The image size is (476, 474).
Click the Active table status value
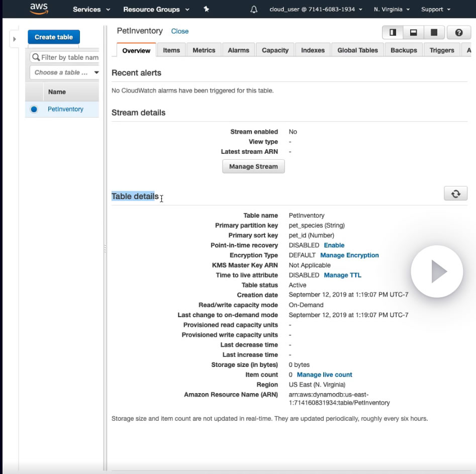pyautogui.click(x=298, y=285)
